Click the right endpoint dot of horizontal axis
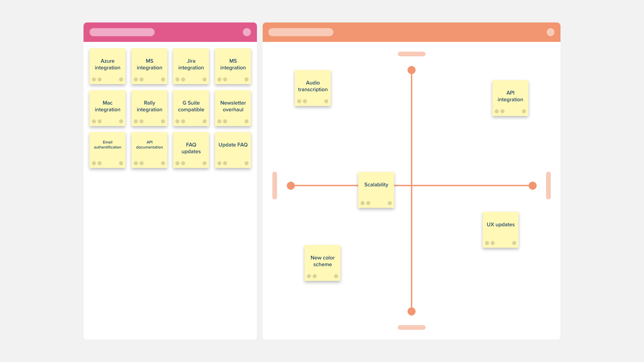Viewport: 644px width, 362px height. tap(533, 186)
